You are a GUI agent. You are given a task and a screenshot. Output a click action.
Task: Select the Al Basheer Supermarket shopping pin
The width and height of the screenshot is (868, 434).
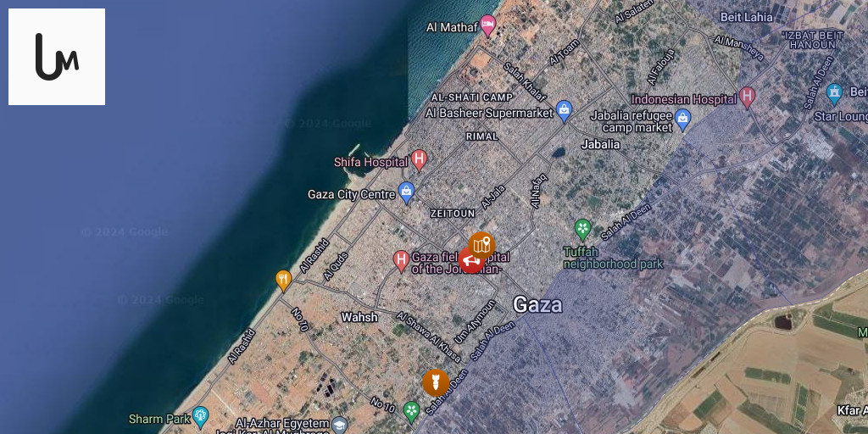[x=564, y=111]
